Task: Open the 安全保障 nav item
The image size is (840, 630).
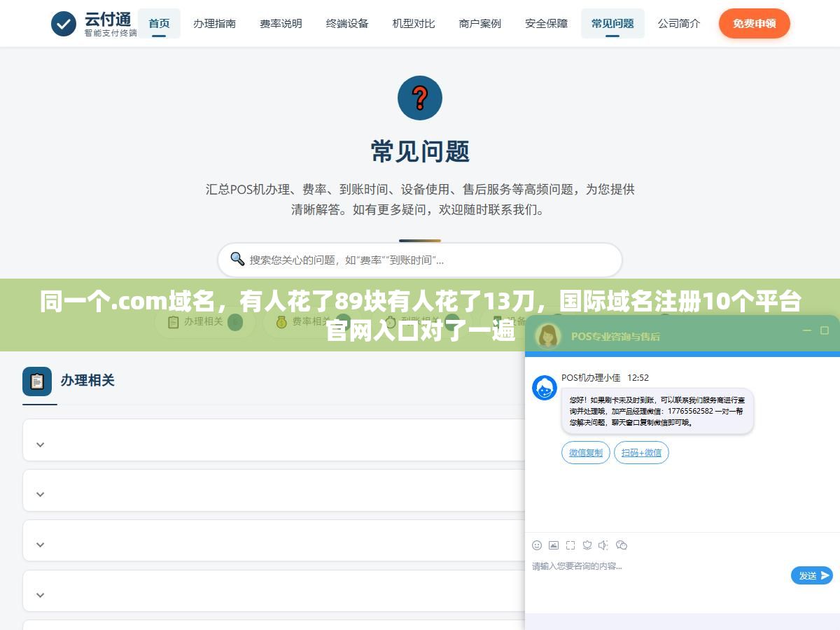Action: click(x=547, y=23)
